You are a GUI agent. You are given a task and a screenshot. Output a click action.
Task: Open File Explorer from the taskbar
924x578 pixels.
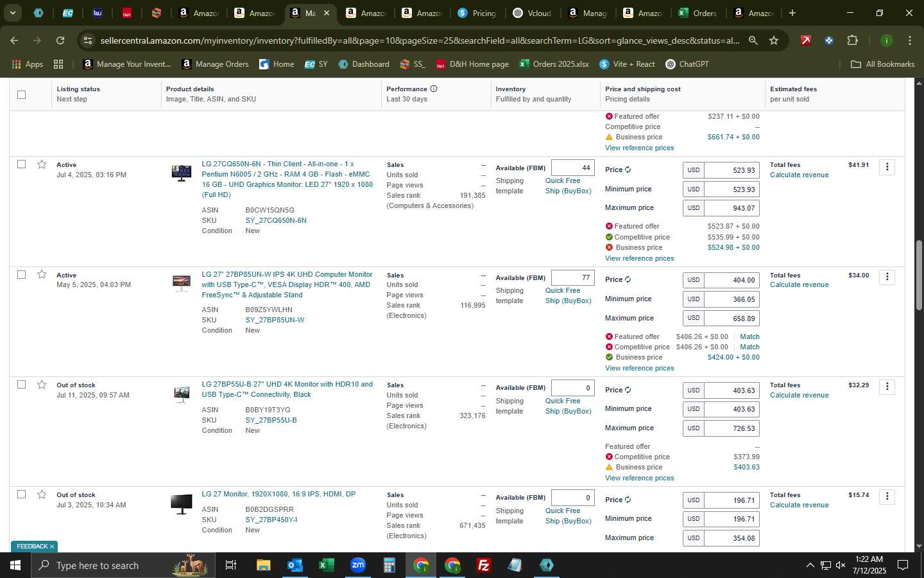point(263,565)
